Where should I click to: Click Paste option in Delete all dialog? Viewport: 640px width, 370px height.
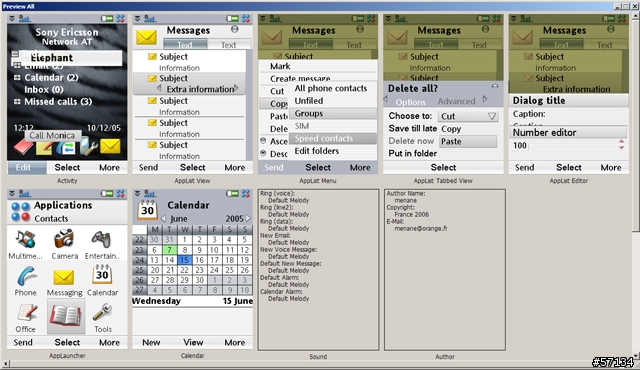pos(468,142)
